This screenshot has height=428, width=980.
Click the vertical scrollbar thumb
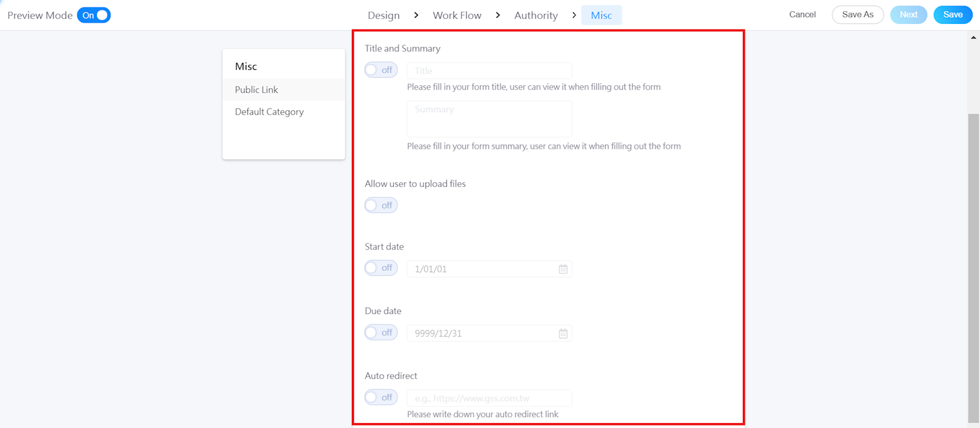click(x=973, y=267)
